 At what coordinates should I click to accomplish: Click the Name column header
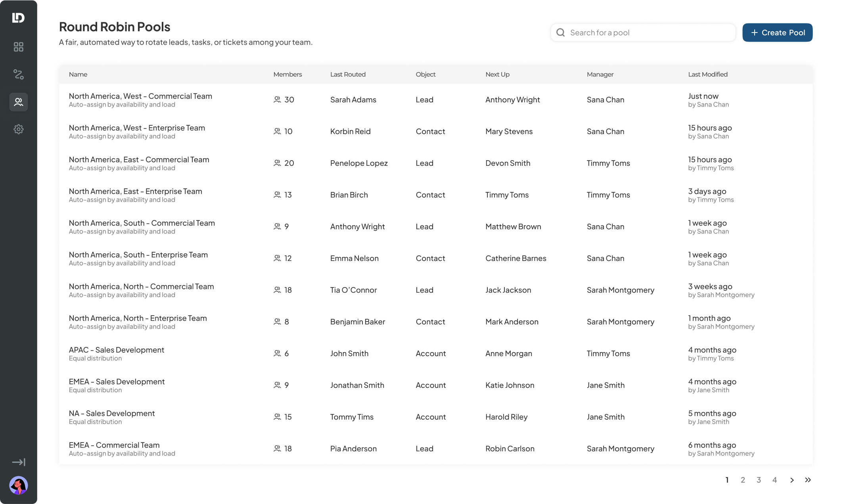(x=78, y=75)
